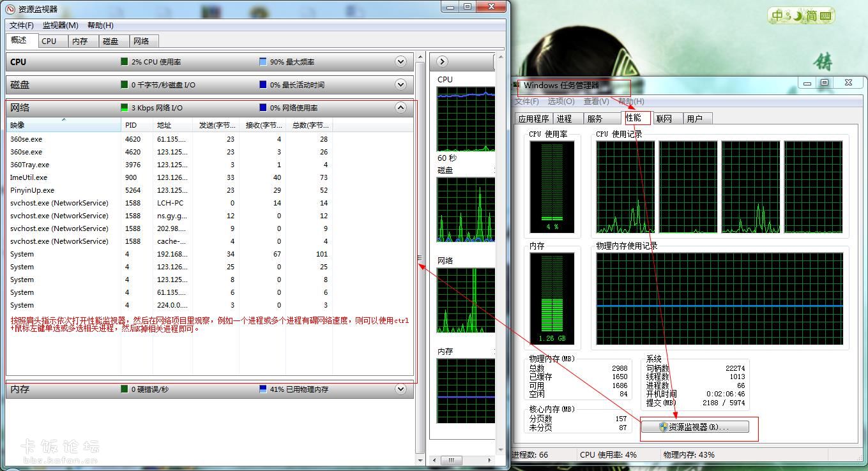Click the 内存 graph in Resource Monitor's right pane

tap(466, 391)
